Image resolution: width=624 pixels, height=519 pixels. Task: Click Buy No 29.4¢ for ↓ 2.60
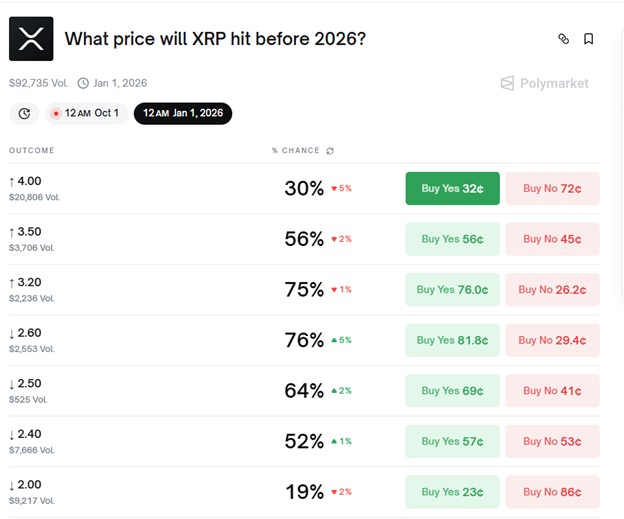pyautogui.click(x=552, y=340)
